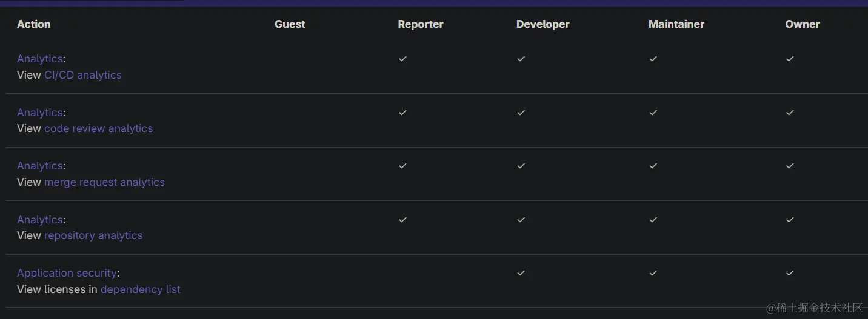Open the code review analytics link
Image resolution: width=868 pixels, height=319 pixels.
click(x=98, y=128)
